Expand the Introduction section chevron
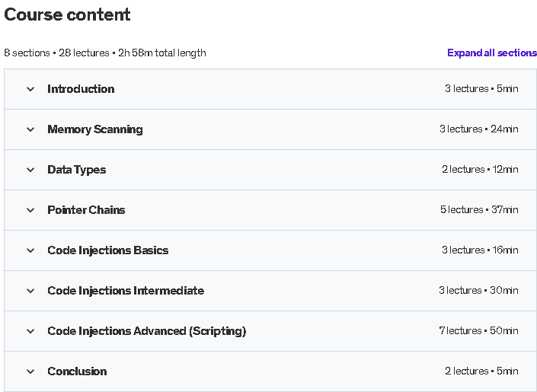The image size is (537, 392). click(30, 89)
